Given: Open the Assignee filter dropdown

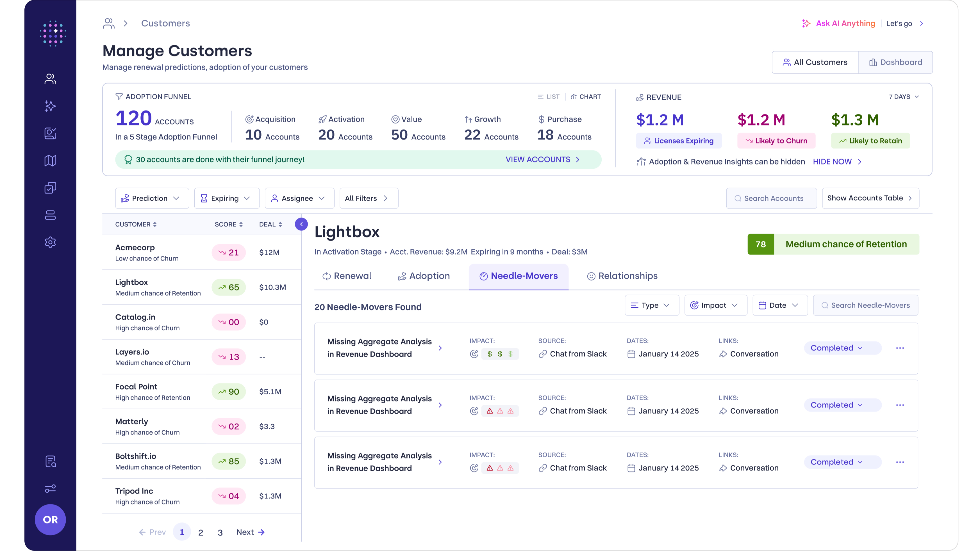Looking at the screenshot, I should (x=299, y=198).
